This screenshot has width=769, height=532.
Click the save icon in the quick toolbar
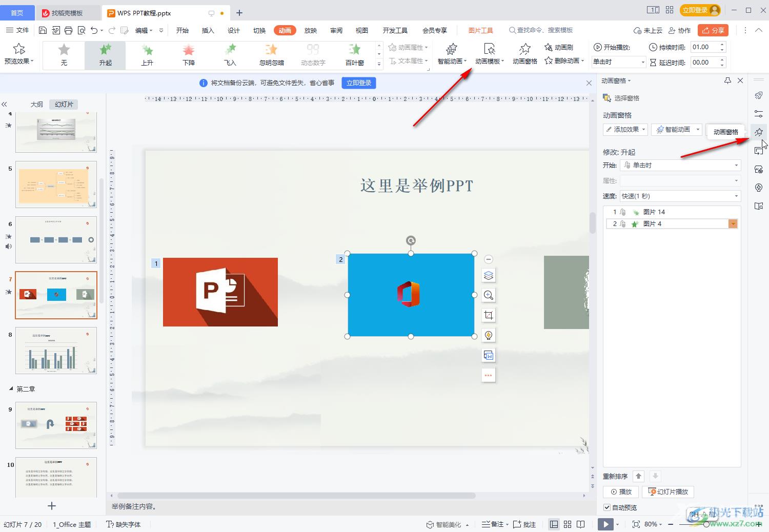(43, 30)
